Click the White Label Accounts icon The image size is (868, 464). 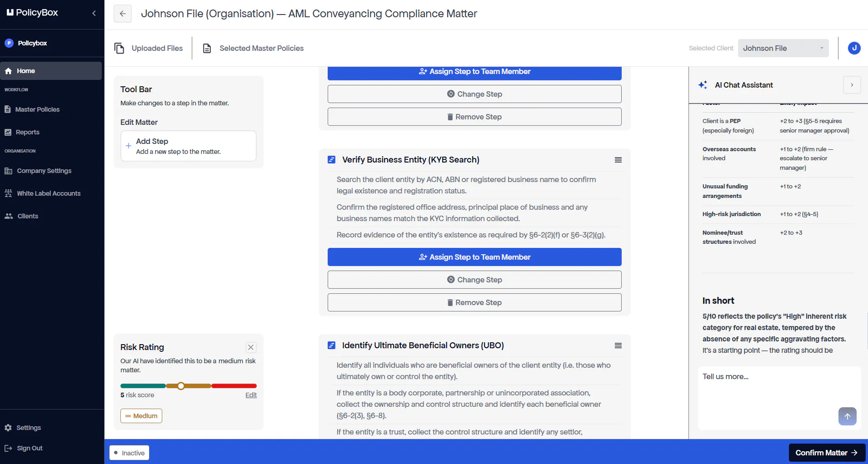[x=8, y=193]
